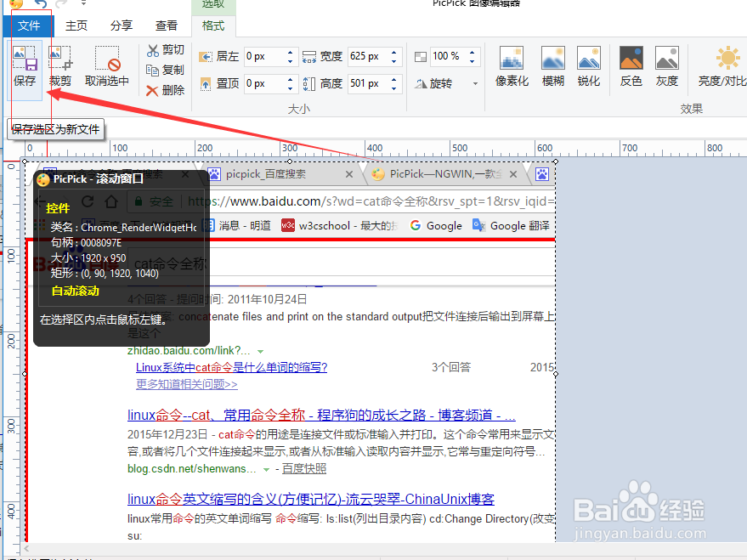Decrease the 高度 height value
Viewport: 747px width, 560px height.
pos(394,88)
